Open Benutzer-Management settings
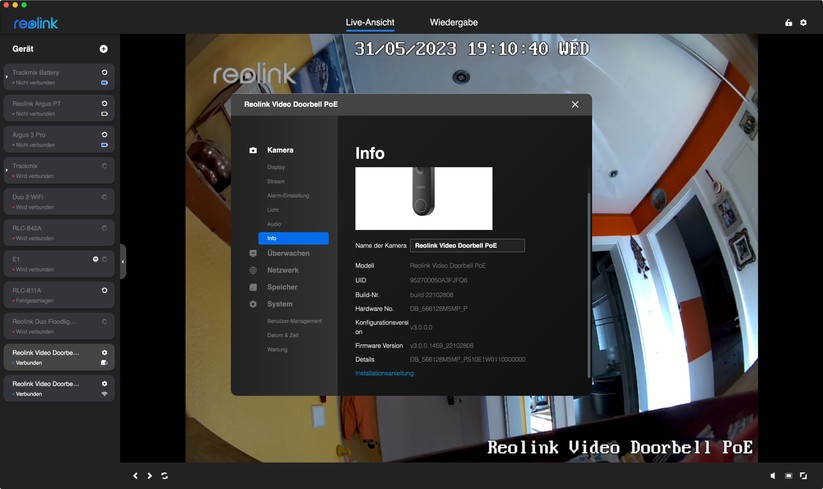This screenshot has height=489, width=823. pos(294,321)
